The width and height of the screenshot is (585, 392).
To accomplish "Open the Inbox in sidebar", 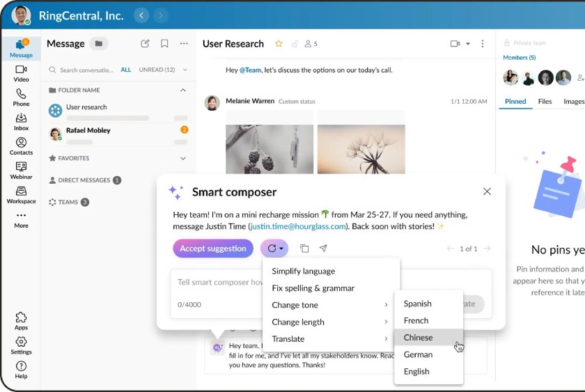I will pos(21,122).
